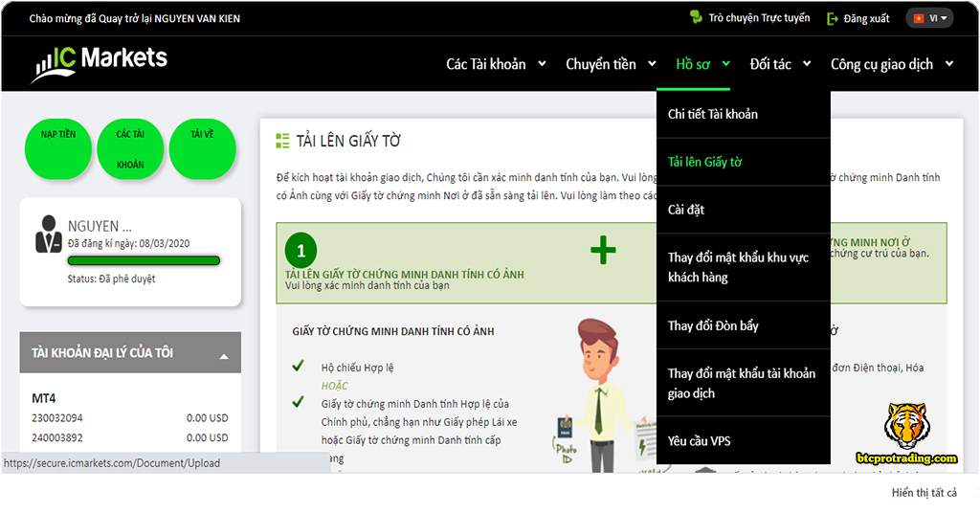Expand the Các Tài khoản menu
The width and height of the screenshot is (980, 513).
click(x=496, y=64)
